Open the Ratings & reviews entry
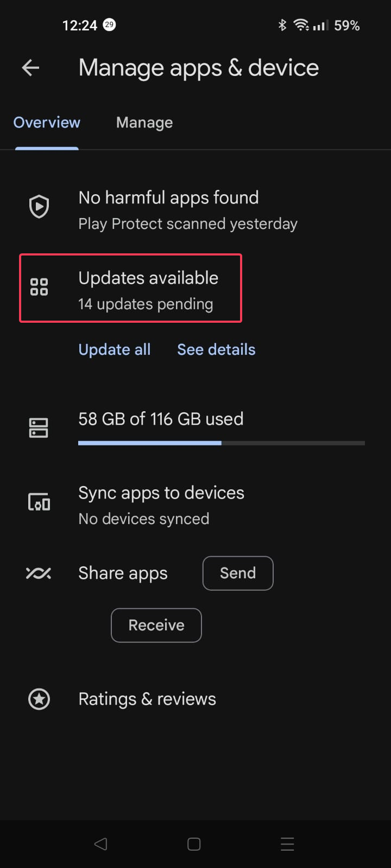Image resolution: width=391 pixels, height=868 pixels. pyautogui.click(x=195, y=699)
